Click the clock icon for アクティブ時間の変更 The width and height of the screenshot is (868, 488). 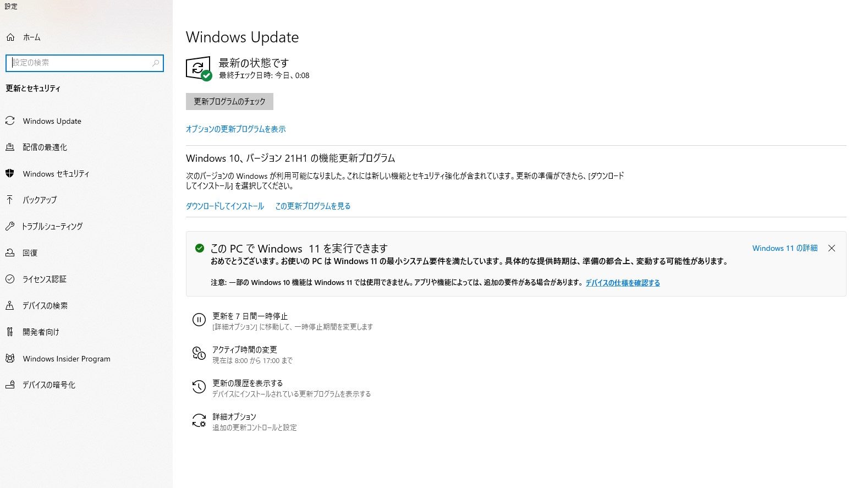[199, 353]
